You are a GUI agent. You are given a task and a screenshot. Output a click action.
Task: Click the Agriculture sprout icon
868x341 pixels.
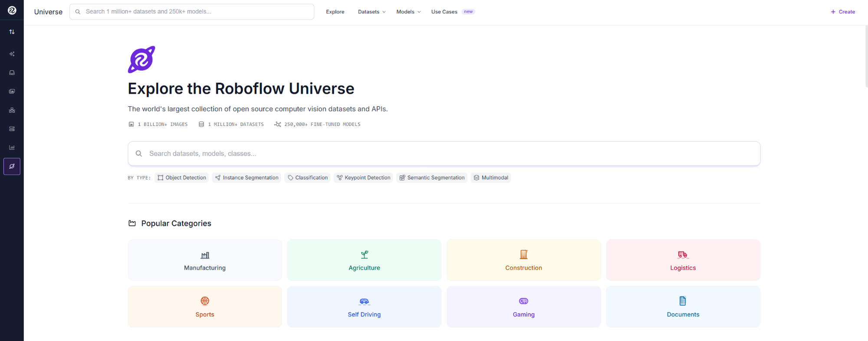click(x=365, y=255)
